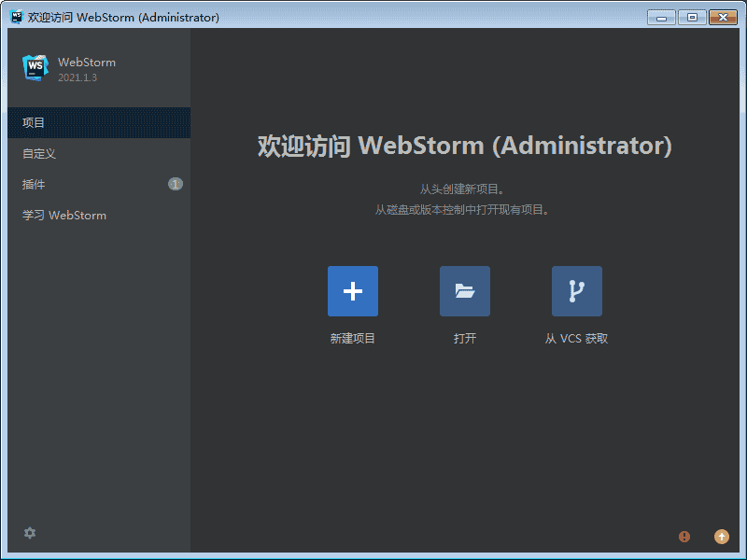
Task: Click the 从磁盘或版本控制中打开现有项目 text
Action: pyautogui.click(x=465, y=208)
